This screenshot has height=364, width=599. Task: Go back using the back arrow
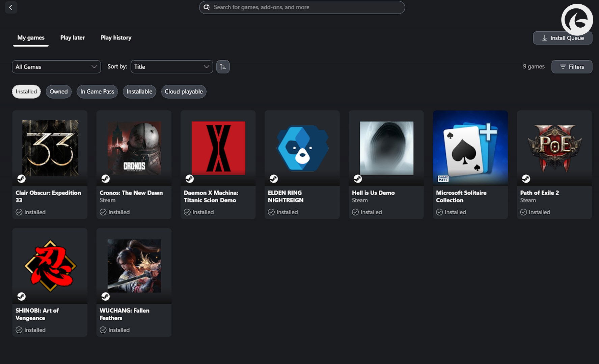11,7
